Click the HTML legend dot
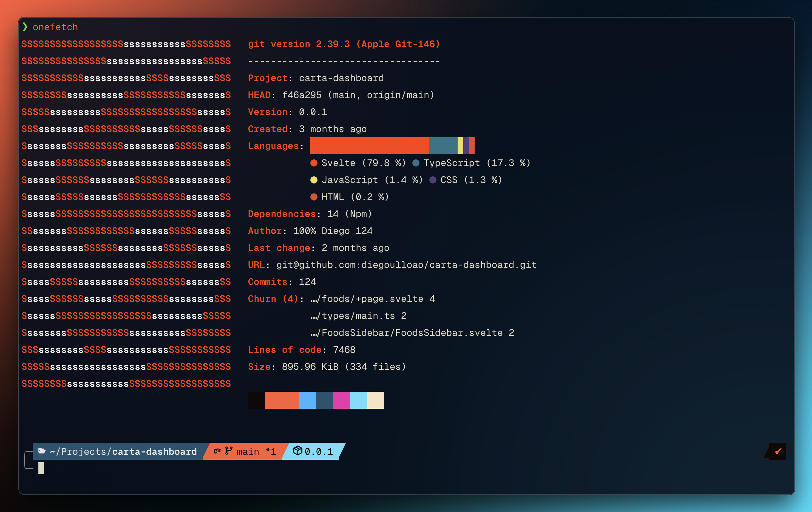812x512 pixels. (x=314, y=197)
